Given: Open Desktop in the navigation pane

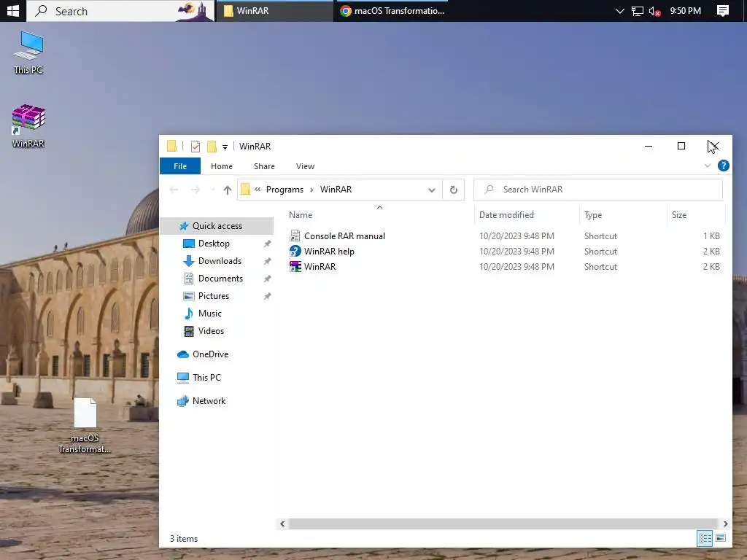Looking at the screenshot, I should click(214, 244).
